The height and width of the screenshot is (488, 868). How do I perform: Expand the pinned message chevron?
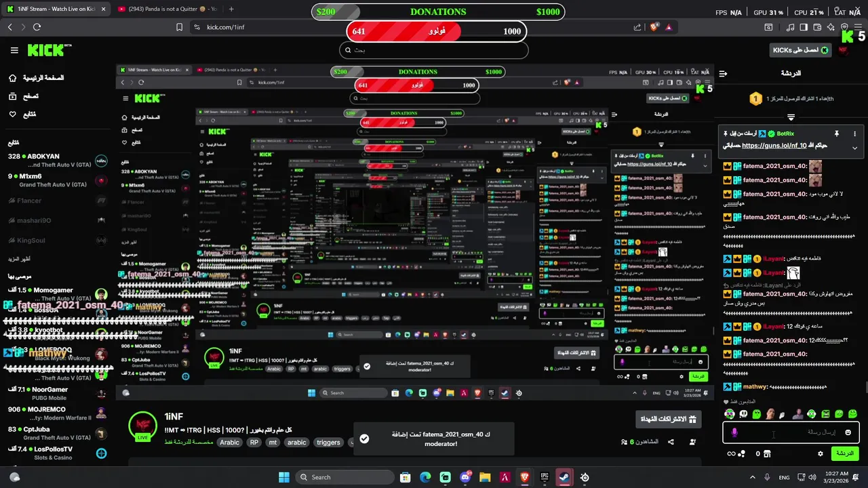(x=854, y=148)
